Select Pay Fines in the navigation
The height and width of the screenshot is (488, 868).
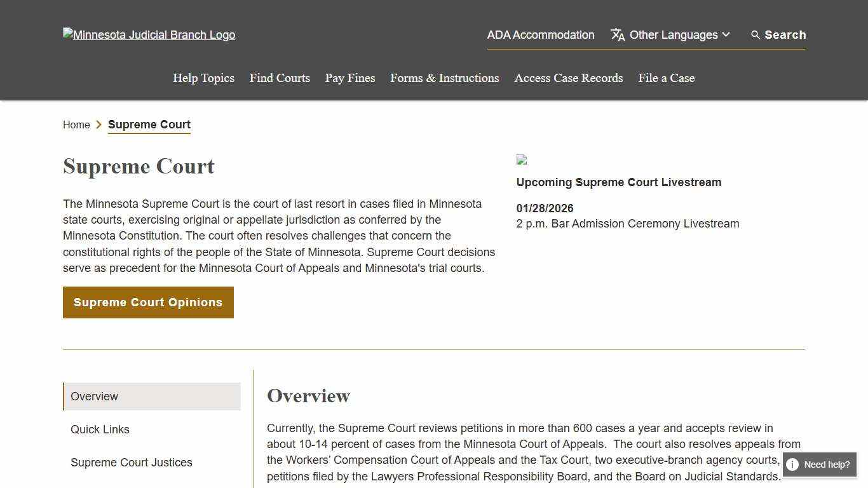point(349,78)
